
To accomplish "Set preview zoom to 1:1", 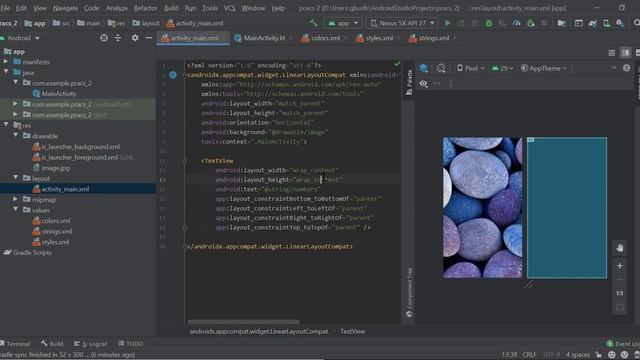I will coord(620,293).
